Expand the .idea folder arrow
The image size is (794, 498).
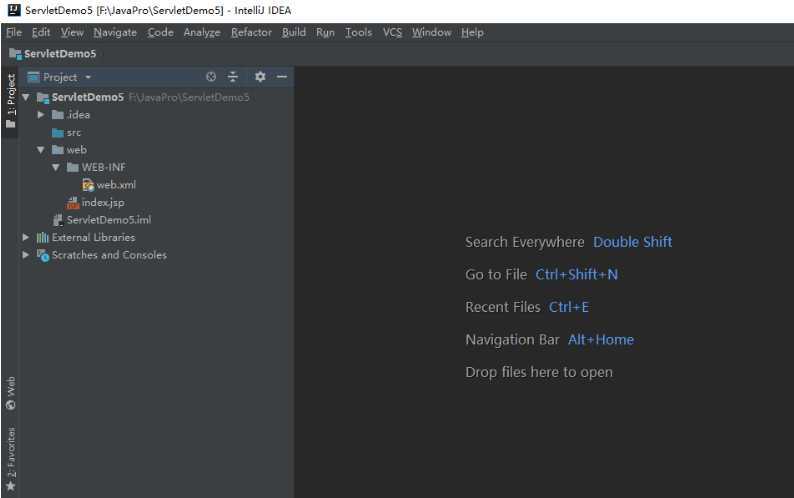coord(41,115)
